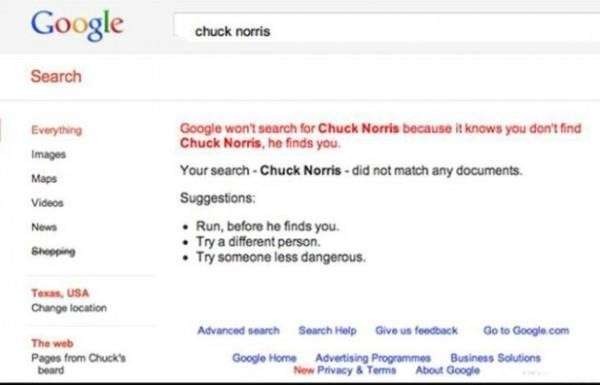The image size is (600, 385).
Task: Switch to Maps results
Action: (44, 178)
